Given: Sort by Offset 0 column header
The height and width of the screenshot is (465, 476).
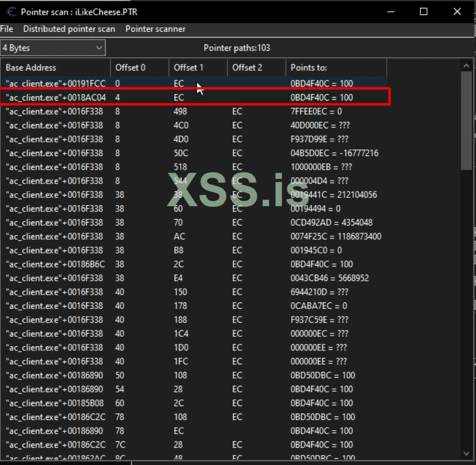Looking at the screenshot, I should click(x=139, y=67).
